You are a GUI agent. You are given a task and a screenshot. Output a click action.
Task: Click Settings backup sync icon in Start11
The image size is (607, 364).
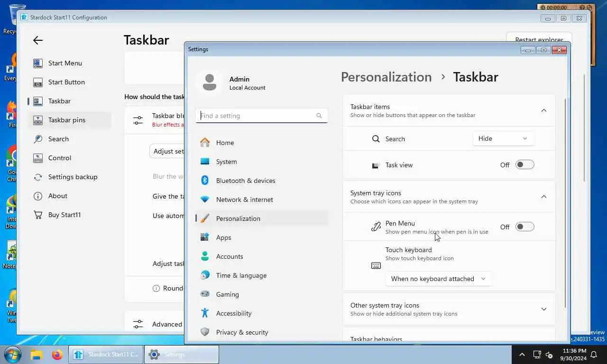coord(38,177)
